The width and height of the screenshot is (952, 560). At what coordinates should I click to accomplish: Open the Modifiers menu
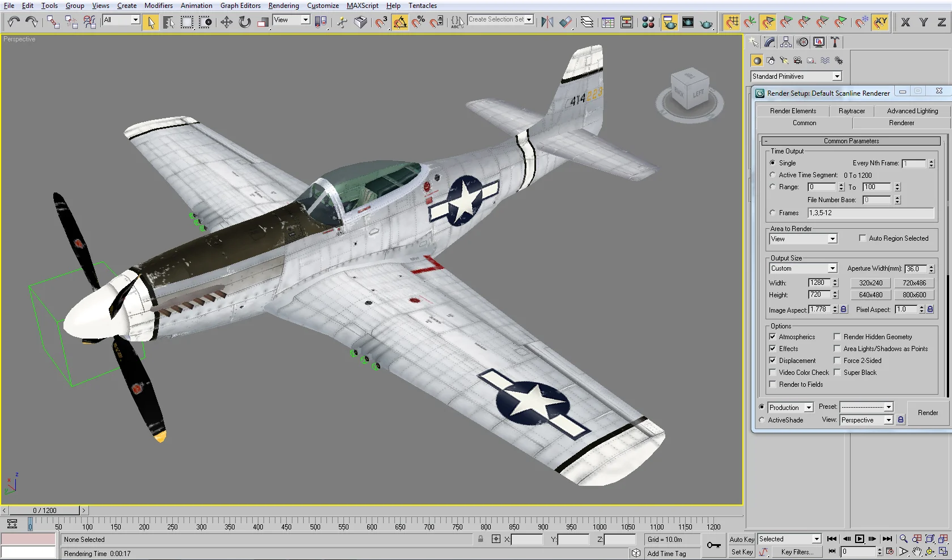[159, 6]
